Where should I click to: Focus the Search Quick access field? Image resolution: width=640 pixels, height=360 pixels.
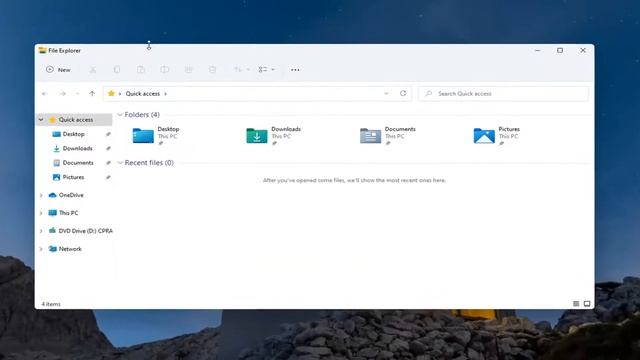pos(503,93)
